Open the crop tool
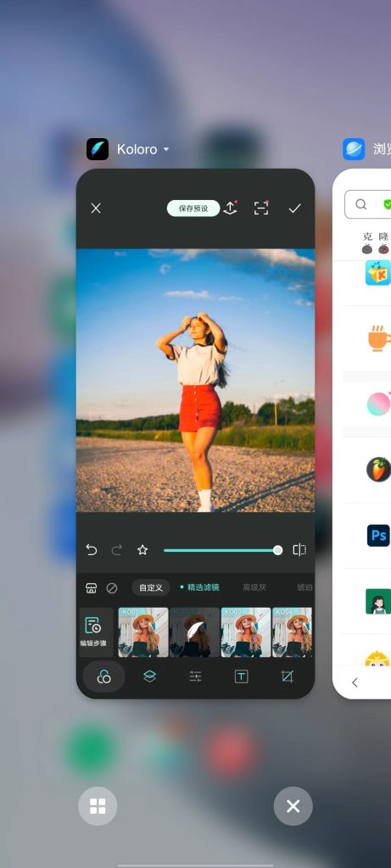Image resolution: width=391 pixels, height=868 pixels. point(287,676)
